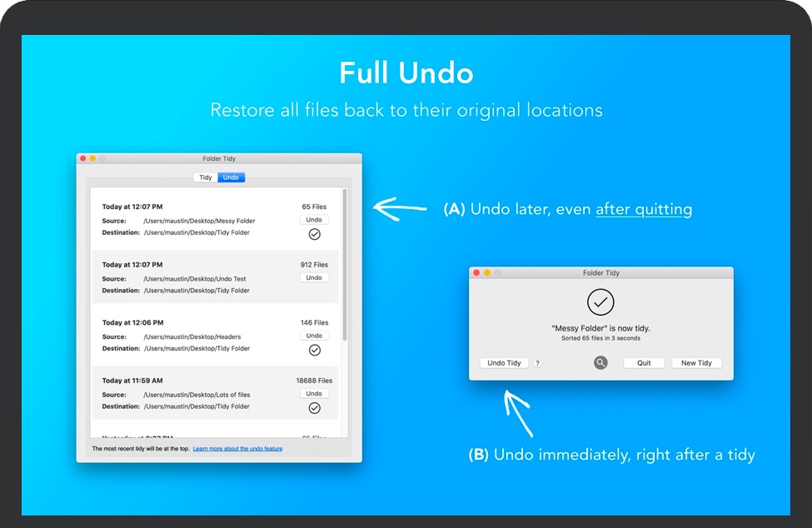Click the magnifier reveal icon
This screenshot has height=528, width=812.
tap(600, 363)
